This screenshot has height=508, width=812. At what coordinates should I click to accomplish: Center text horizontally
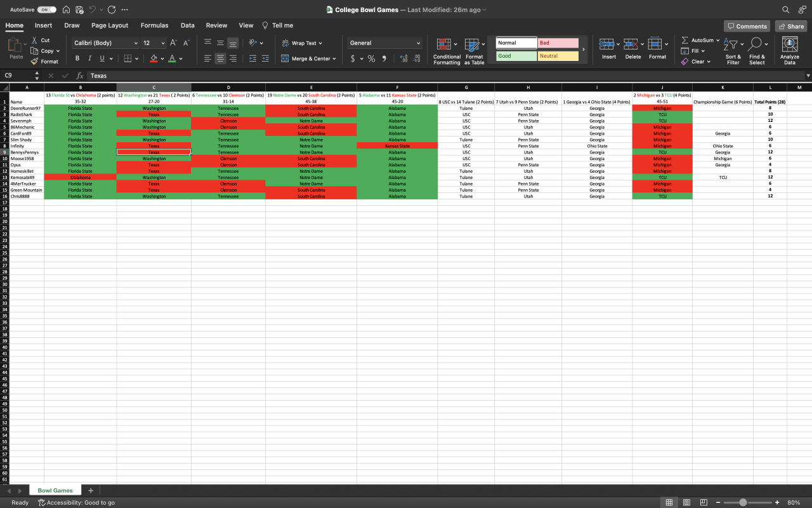point(220,58)
